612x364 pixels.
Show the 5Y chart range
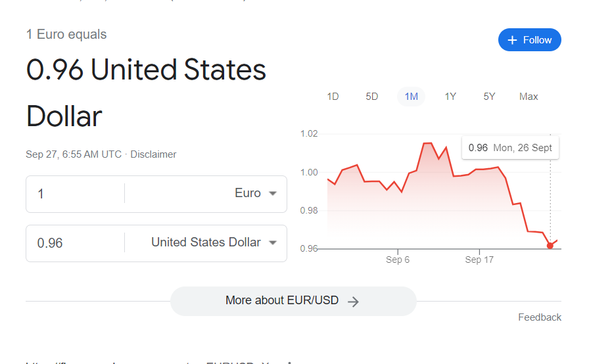click(x=489, y=97)
